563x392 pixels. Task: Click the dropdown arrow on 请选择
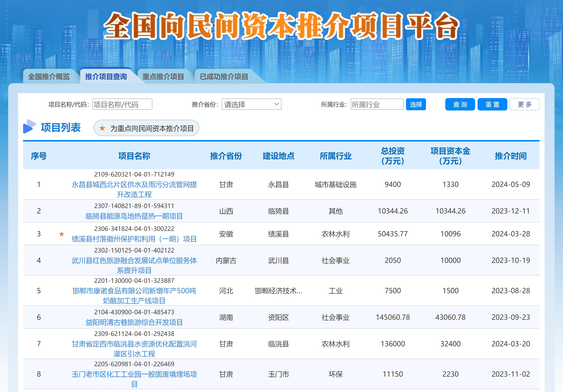tap(276, 104)
